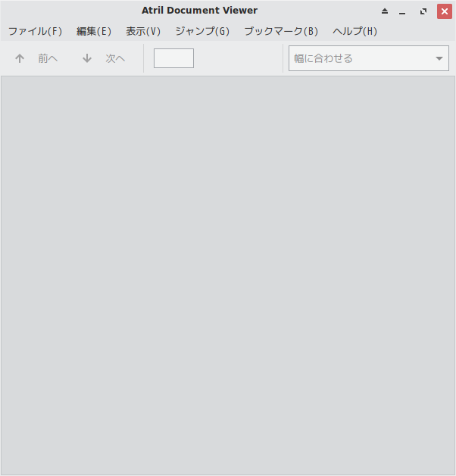
Task: Open the 表示(V) menu
Action: click(143, 31)
